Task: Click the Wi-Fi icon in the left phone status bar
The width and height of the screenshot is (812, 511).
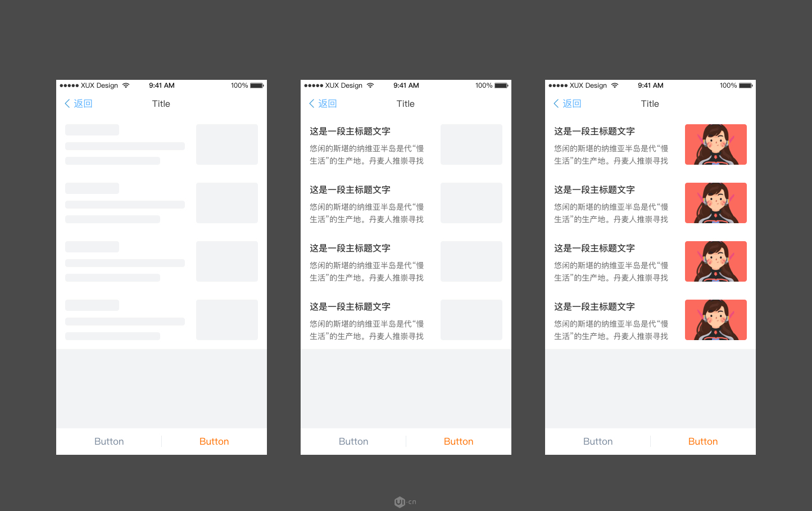Action: coord(126,85)
